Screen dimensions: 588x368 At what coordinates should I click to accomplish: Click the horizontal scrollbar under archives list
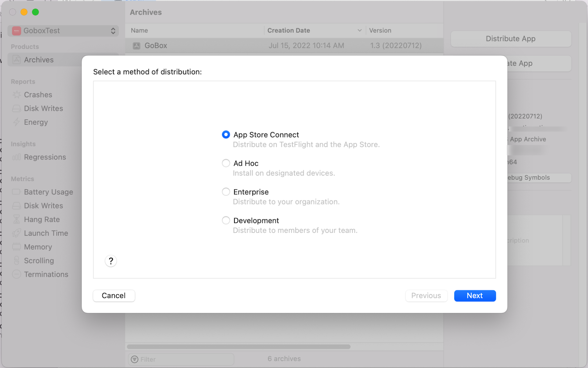(x=239, y=347)
